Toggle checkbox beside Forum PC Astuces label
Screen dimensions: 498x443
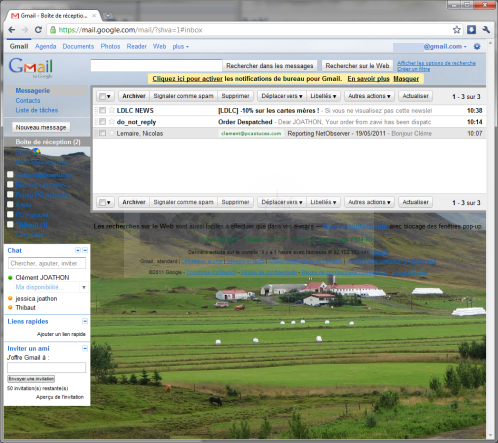coord(10,194)
